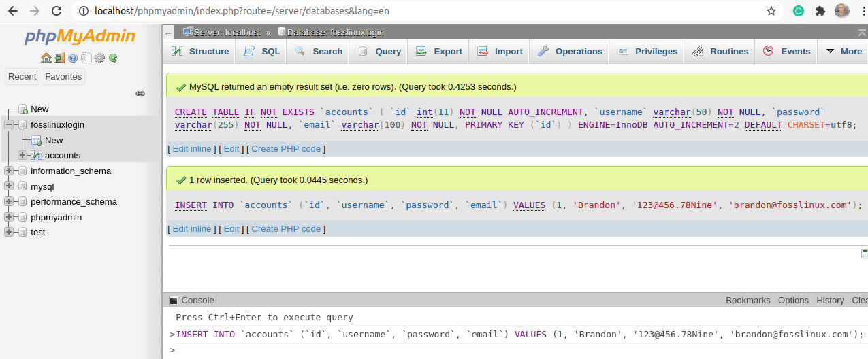Expand the test database node
This screenshot has width=868, height=359.
coord(9,233)
